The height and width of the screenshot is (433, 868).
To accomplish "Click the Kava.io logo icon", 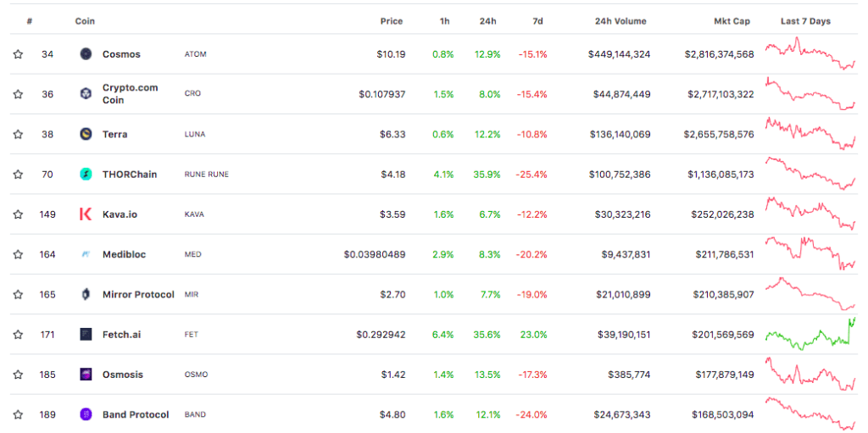I will click(x=86, y=214).
